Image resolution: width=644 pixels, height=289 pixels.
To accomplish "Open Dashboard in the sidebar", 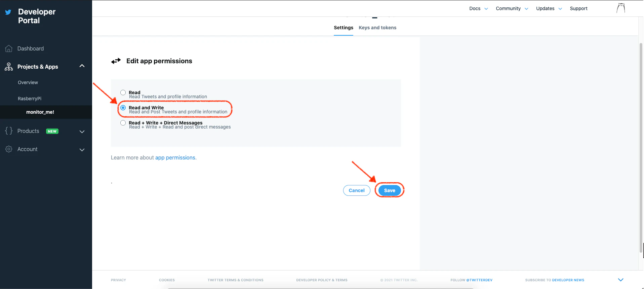I will click(x=31, y=48).
